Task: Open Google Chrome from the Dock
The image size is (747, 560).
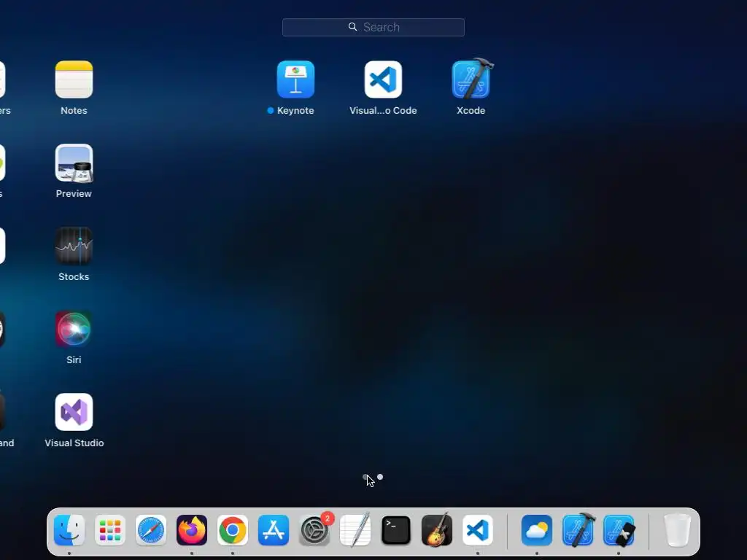Action: [x=233, y=530]
